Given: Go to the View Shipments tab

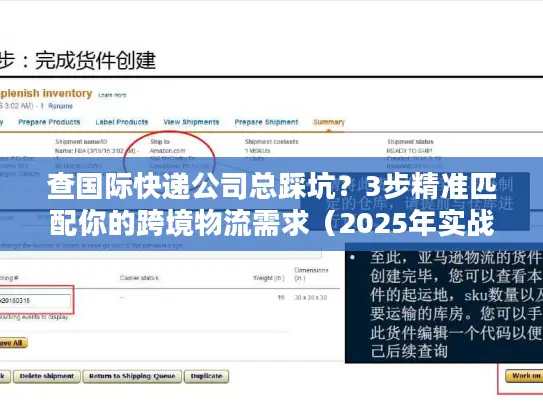Looking at the screenshot, I should [x=191, y=122].
